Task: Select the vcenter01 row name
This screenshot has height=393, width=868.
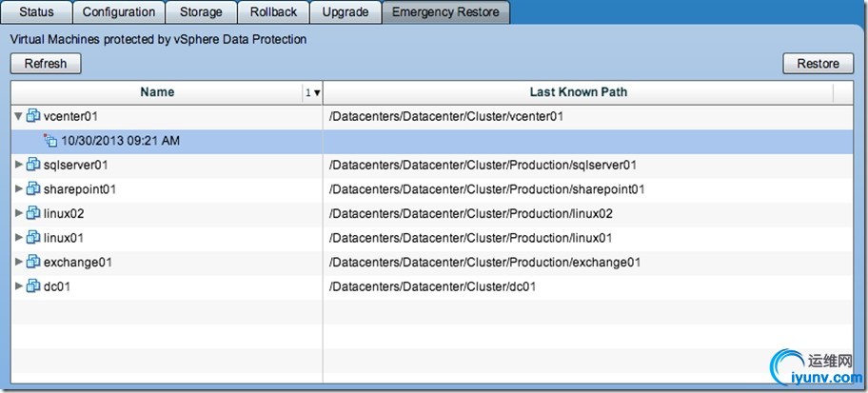Action: pyautogui.click(x=70, y=116)
